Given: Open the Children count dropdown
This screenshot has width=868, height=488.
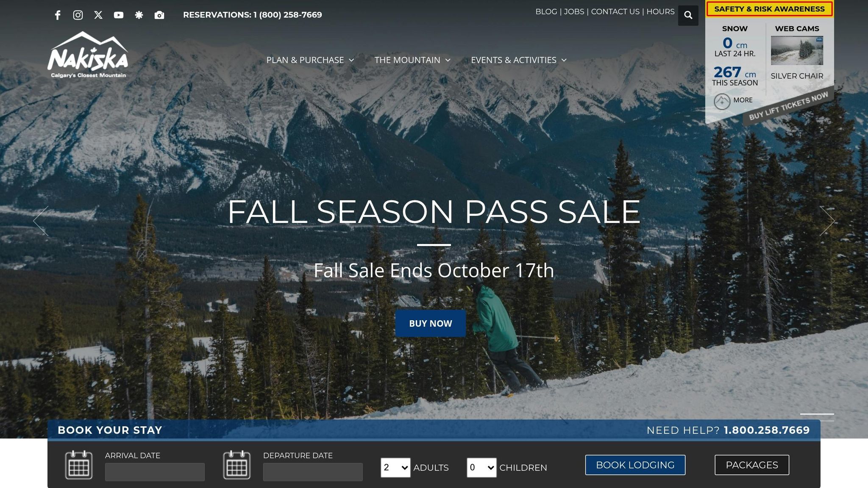Looking at the screenshot, I should click(x=481, y=468).
